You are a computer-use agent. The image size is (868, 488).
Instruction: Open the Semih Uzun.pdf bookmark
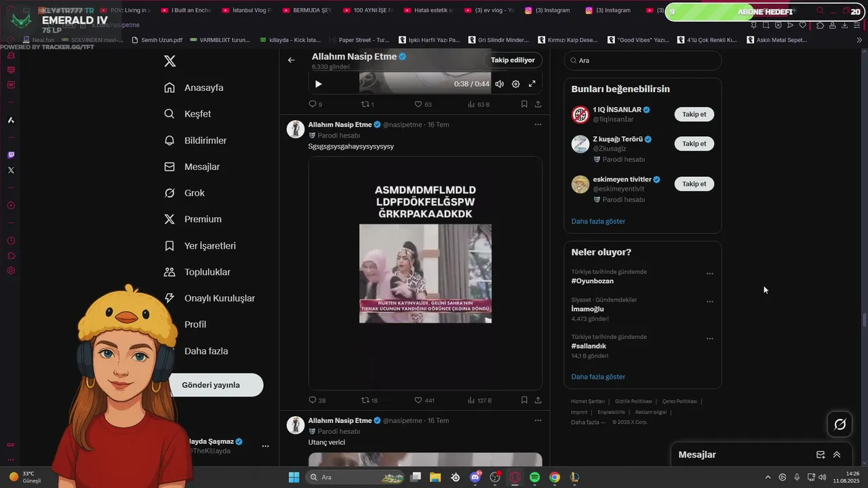click(157, 40)
